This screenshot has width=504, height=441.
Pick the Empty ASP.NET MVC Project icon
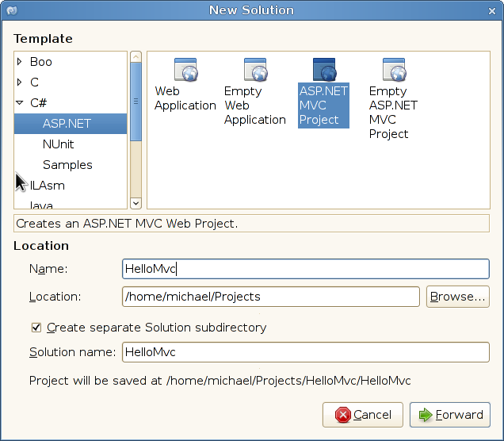[395, 70]
